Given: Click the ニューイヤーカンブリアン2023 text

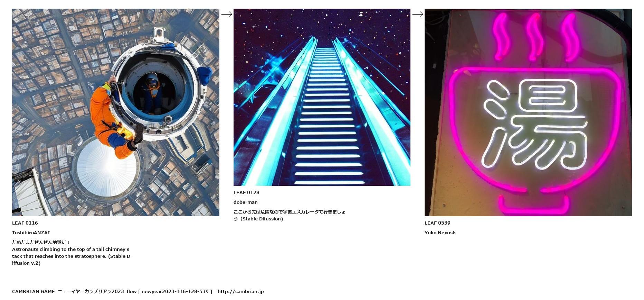Looking at the screenshot, I should 91,291.
